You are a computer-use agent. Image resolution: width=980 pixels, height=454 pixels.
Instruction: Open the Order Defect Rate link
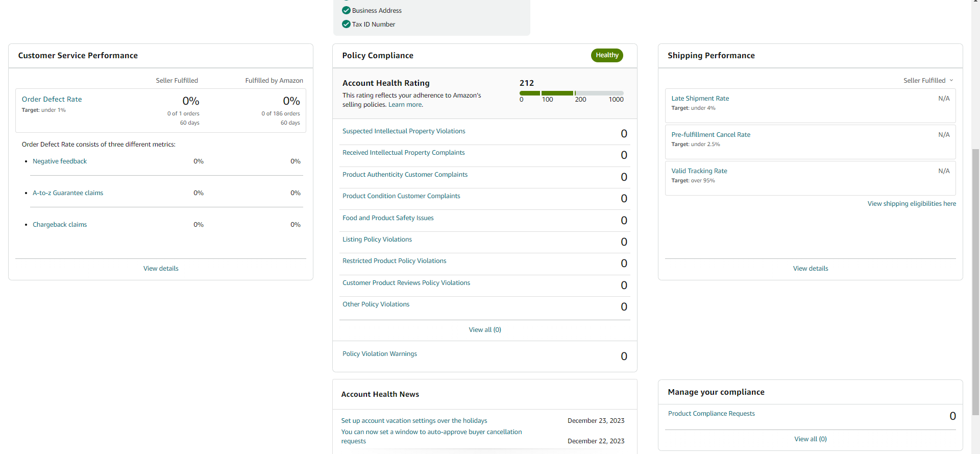(x=52, y=99)
